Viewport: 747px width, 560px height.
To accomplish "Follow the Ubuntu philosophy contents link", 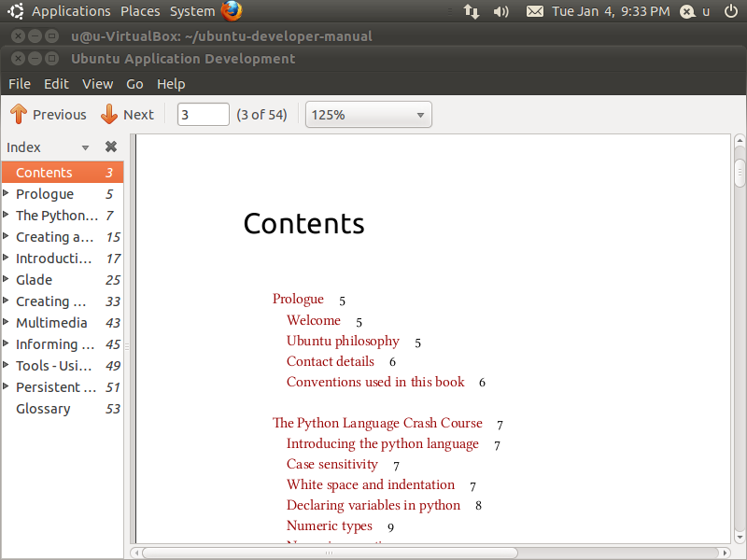I will click(343, 341).
